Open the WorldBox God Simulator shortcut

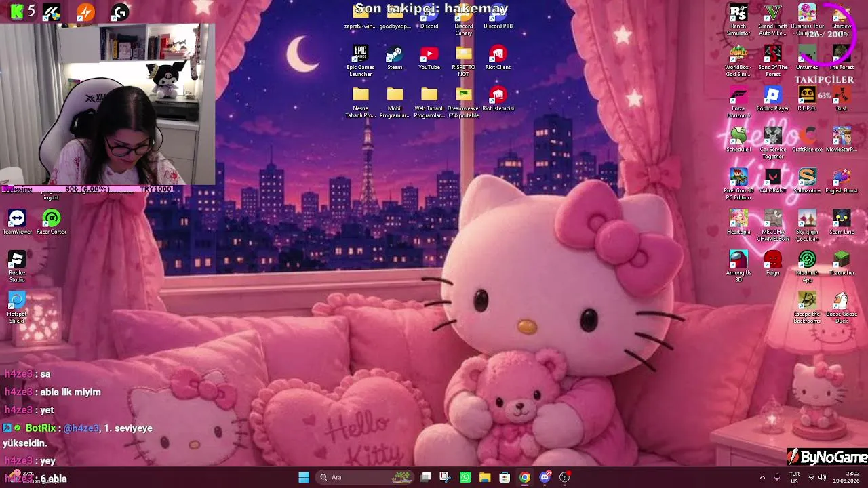[x=738, y=61]
